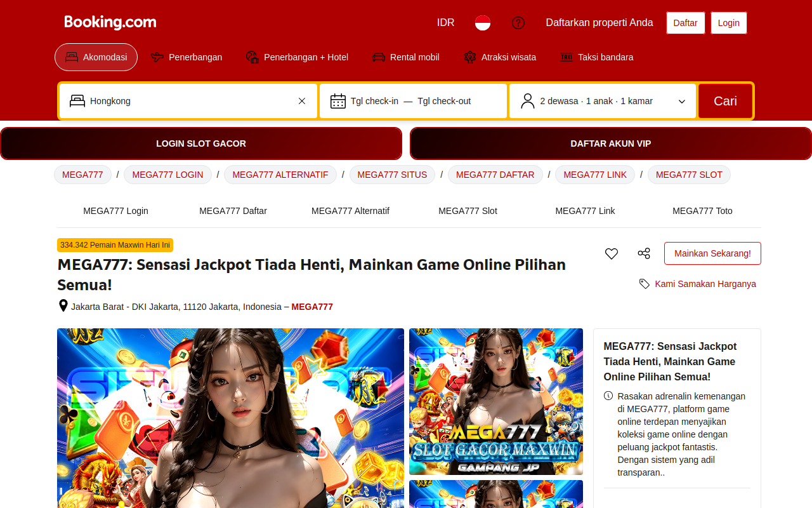This screenshot has height=508, width=812.
Task: Open the MEGA777 SITUS breadcrumb chip
Action: 392,175
